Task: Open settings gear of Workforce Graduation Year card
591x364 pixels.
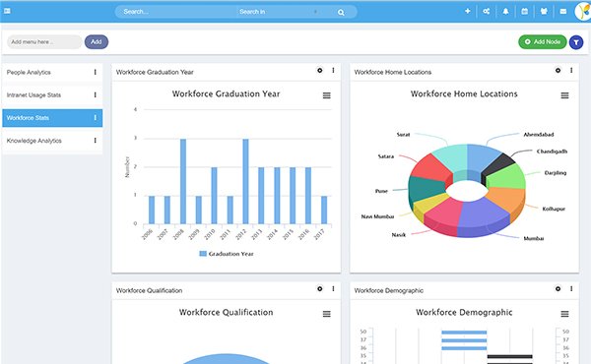Action: [x=319, y=71]
